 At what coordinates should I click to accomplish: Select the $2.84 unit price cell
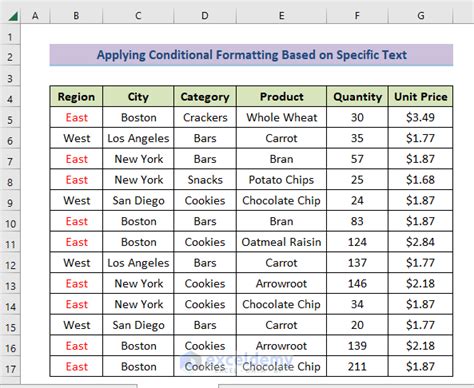421,242
